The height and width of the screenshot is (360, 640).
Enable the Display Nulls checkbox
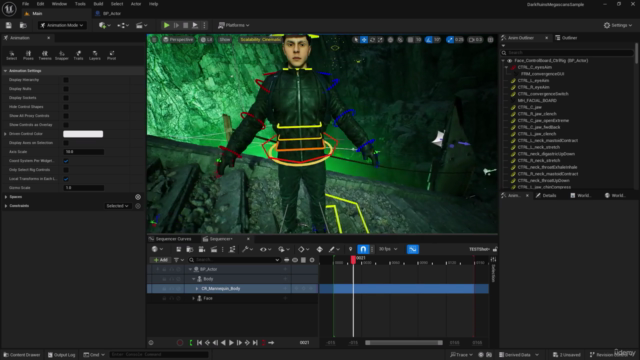pyautogui.click(x=66, y=89)
